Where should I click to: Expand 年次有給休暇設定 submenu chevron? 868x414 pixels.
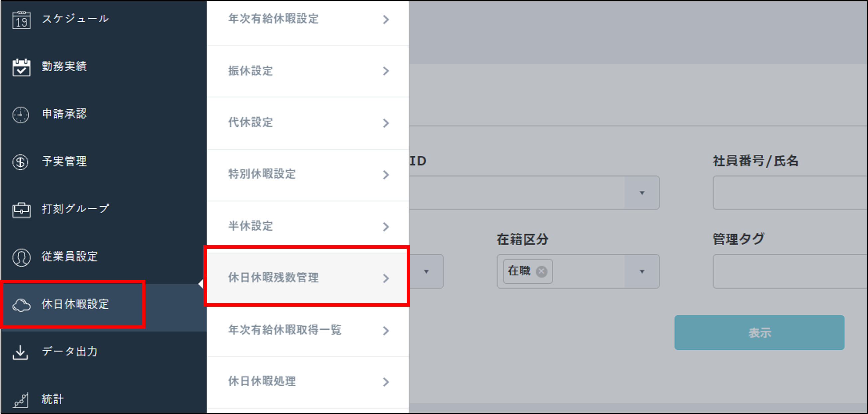pyautogui.click(x=386, y=20)
